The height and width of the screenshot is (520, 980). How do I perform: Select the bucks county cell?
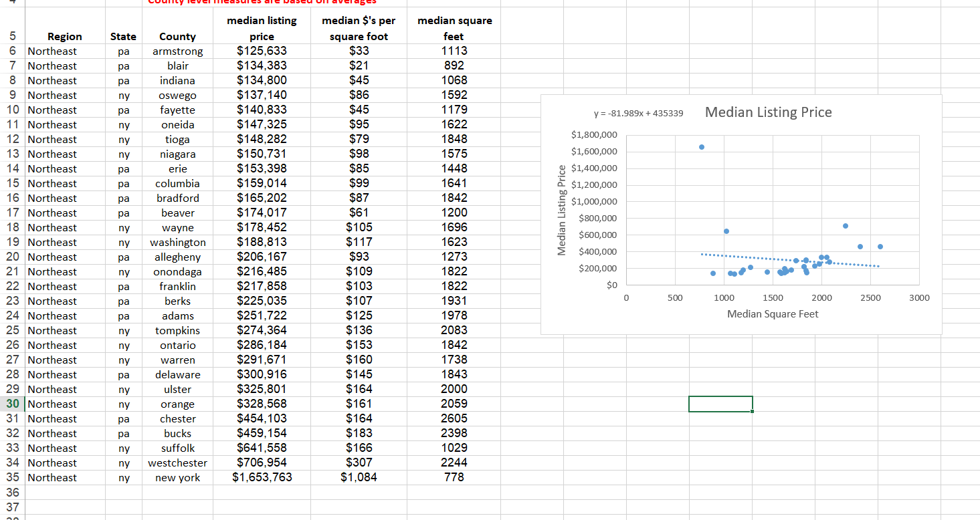pyautogui.click(x=177, y=434)
